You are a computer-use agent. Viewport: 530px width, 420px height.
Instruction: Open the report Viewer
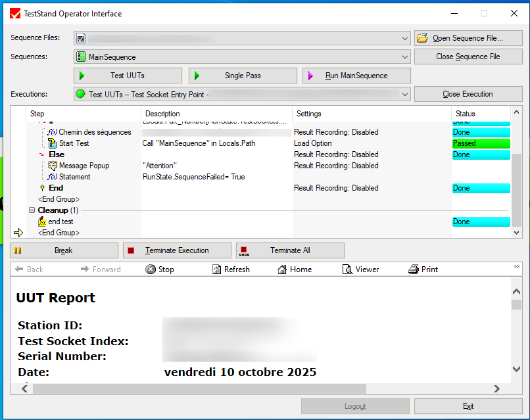pyautogui.click(x=360, y=269)
